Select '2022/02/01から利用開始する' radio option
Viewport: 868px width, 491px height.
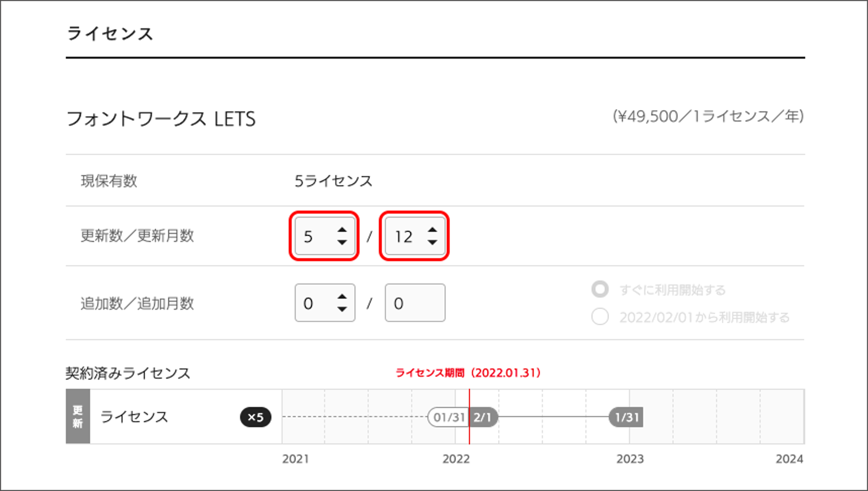click(x=600, y=317)
